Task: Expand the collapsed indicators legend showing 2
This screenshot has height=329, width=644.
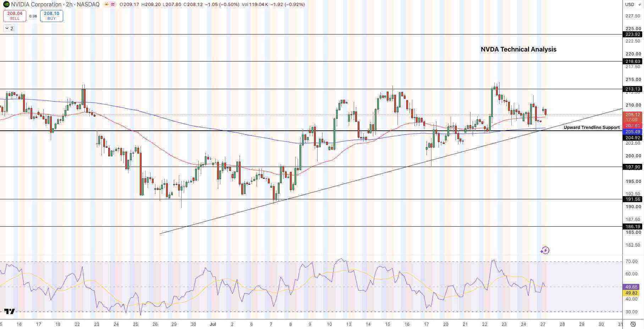Action: pyautogui.click(x=9, y=28)
